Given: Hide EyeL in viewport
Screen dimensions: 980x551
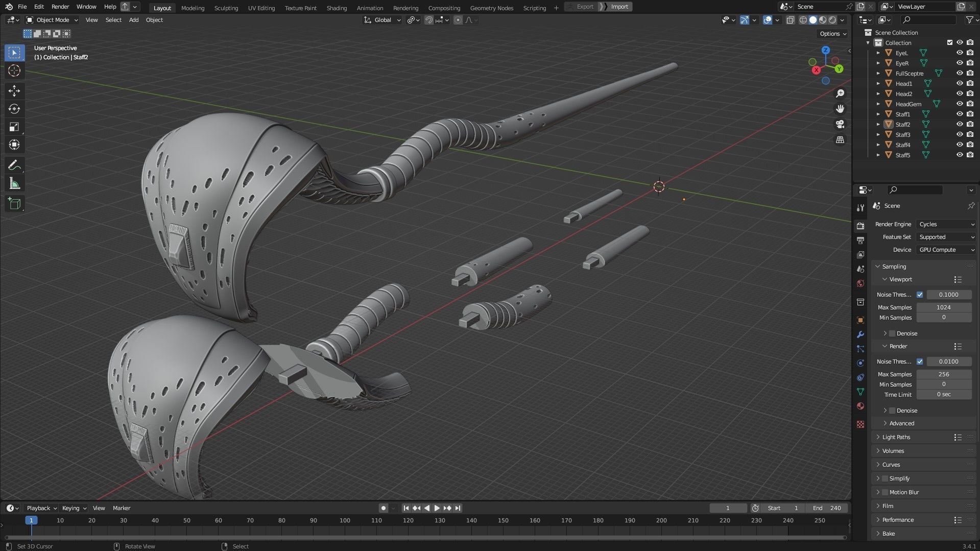Looking at the screenshot, I should click(960, 53).
